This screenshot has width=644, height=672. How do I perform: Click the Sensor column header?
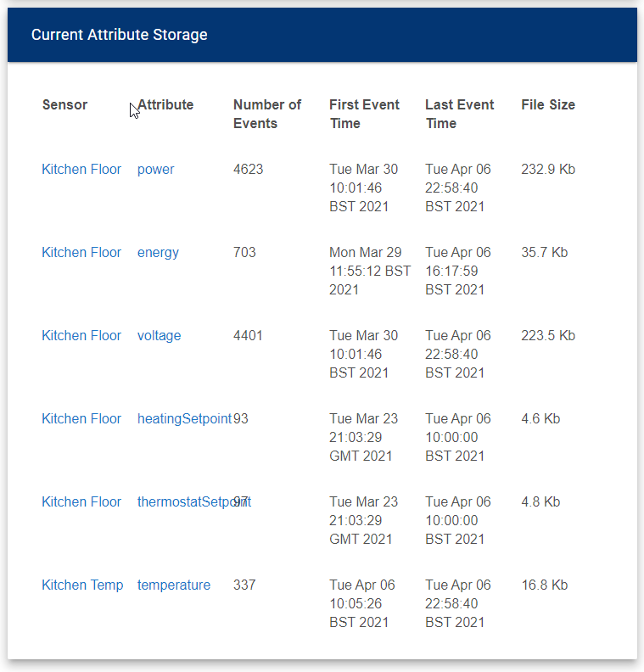click(x=64, y=104)
